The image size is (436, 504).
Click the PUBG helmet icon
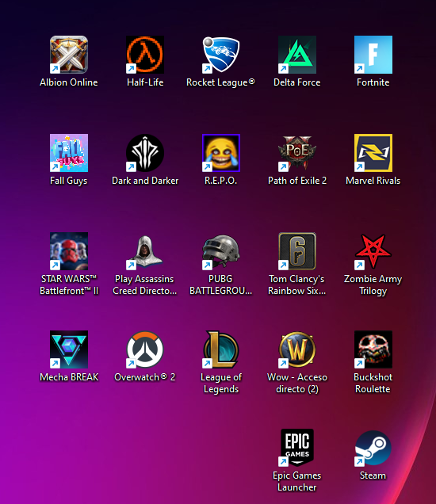coord(221,251)
